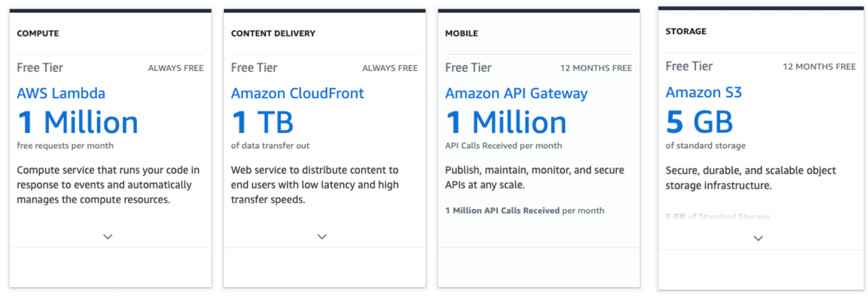Image resolution: width=868 pixels, height=296 pixels.
Task: Open the Amazon S3 link
Action: pyautogui.click(x=703, y=92)
